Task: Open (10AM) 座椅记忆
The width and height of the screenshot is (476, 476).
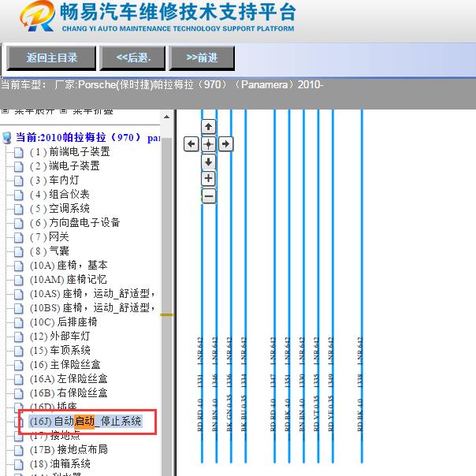Action: (x=69, y=279)
